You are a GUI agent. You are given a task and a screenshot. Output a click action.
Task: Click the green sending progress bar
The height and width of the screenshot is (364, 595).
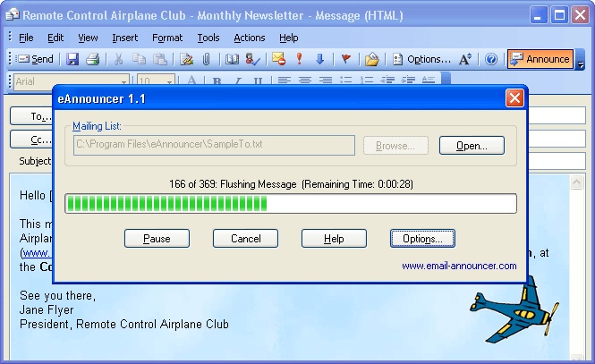coord(291,204)
